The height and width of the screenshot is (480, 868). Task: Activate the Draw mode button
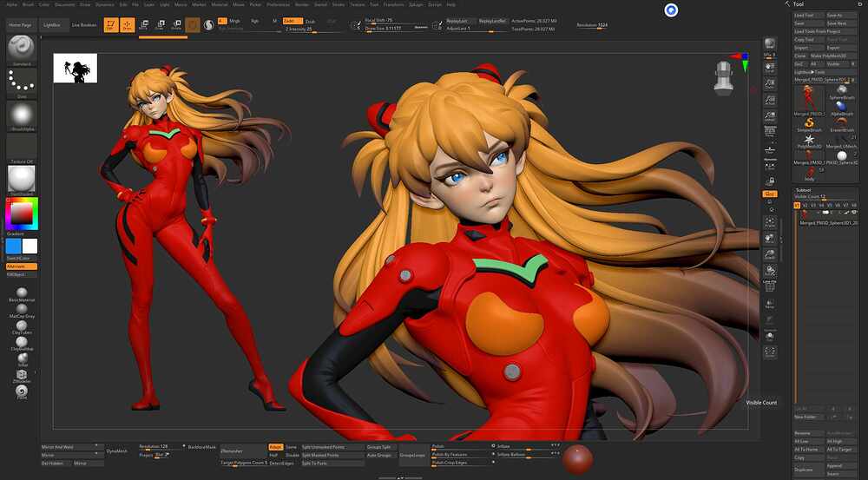click(128, 25)
